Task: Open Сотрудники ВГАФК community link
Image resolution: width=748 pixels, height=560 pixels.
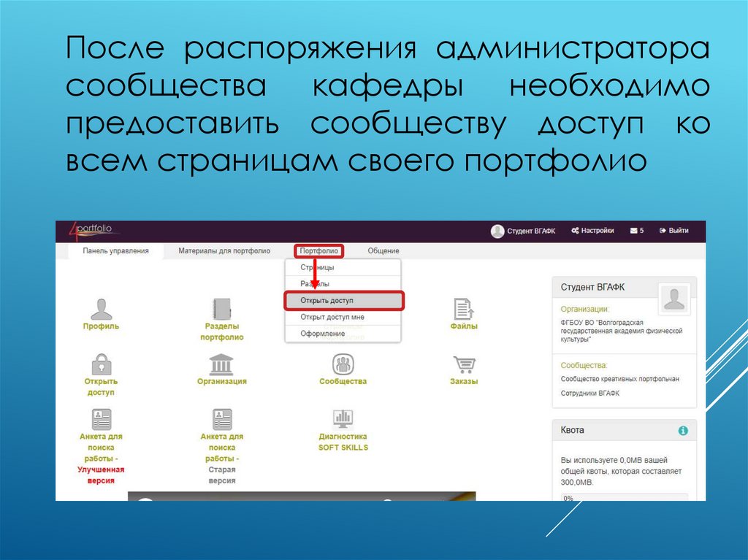Action: [x=589, y=393]
